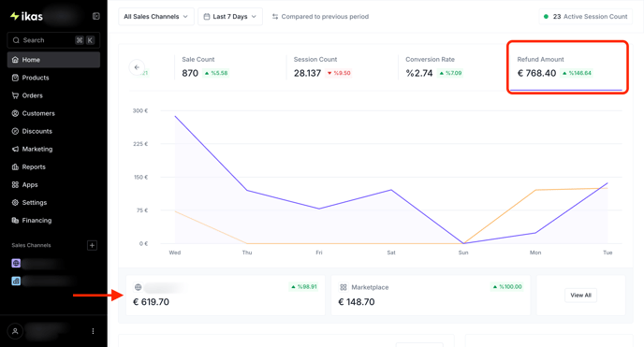Click the user profile avatar icon
This screenshot has height=347, width=644.
point(15,331)
